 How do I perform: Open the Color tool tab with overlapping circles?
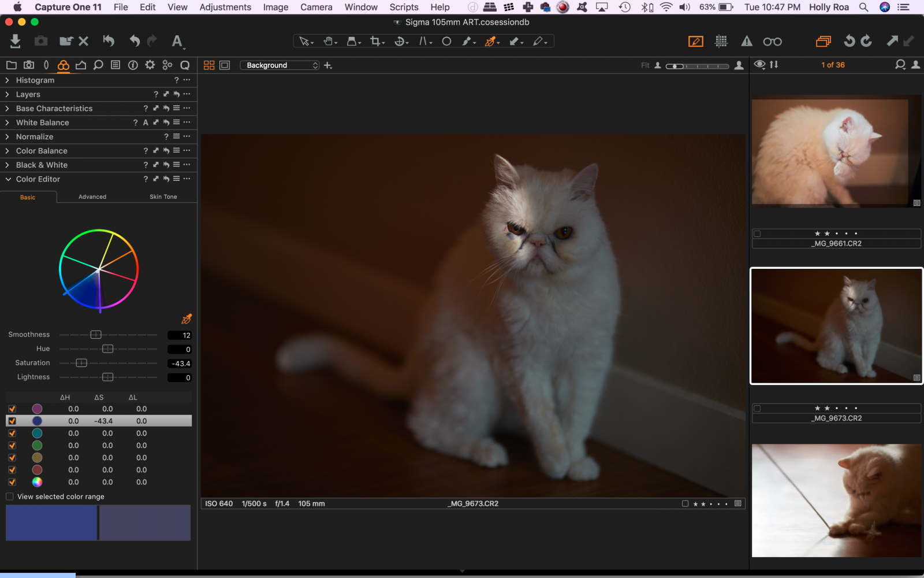[x=64, y=65]
